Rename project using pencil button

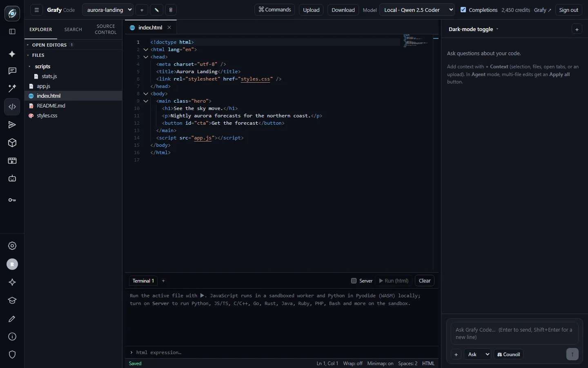156,10
